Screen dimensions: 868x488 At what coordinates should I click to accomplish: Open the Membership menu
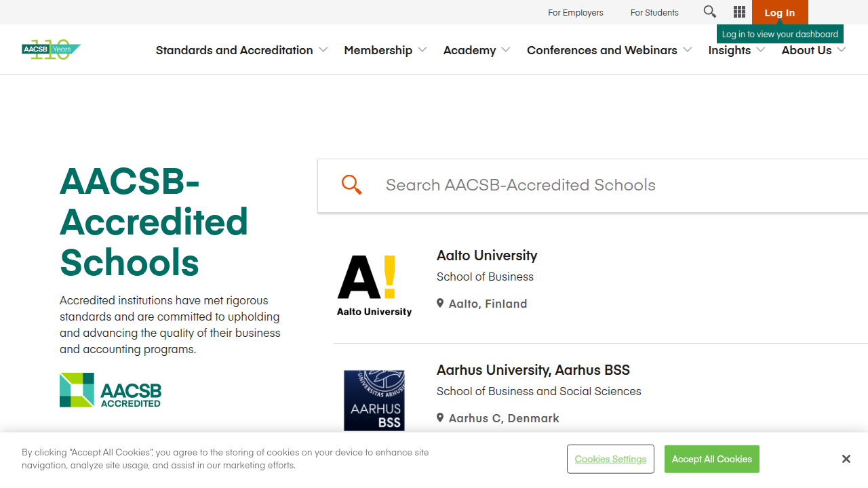coord(378,50)
